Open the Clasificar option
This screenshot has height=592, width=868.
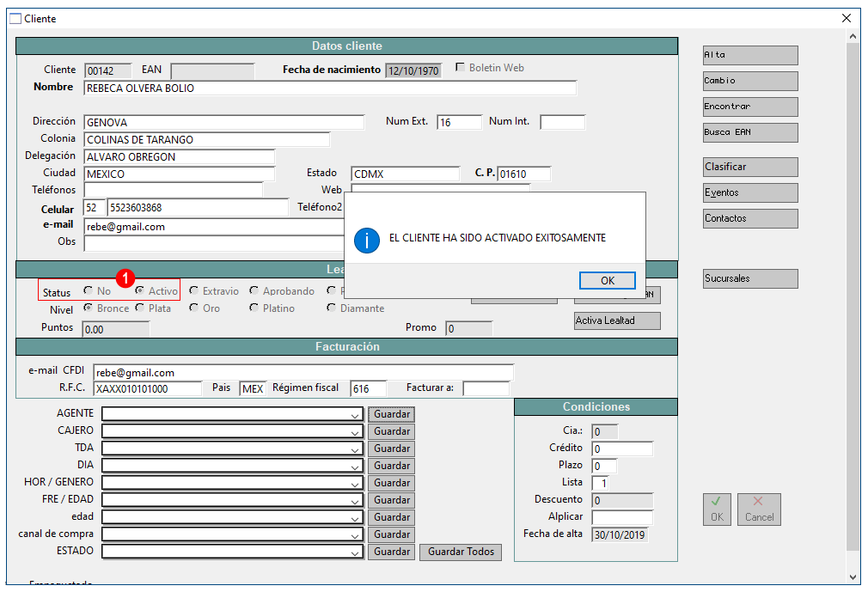[x=750, y=167]
